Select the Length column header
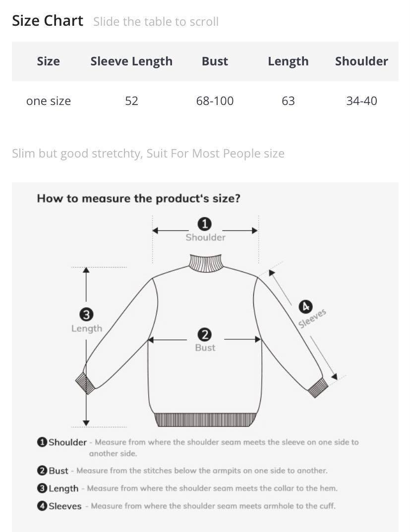The width and height of the screenshot is (410, 532). tap(288, 61)
